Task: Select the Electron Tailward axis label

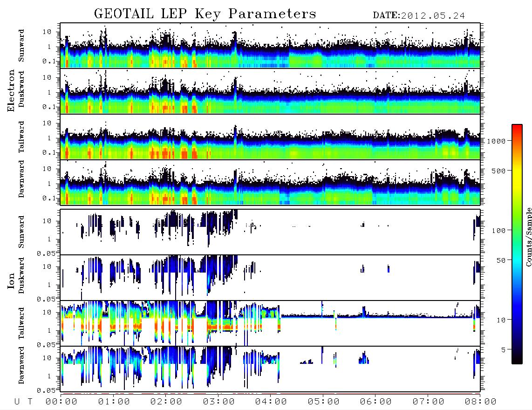Action: coord(21,137)
